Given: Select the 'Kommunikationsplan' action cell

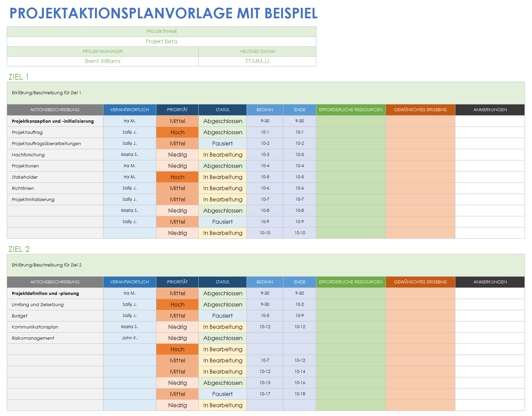Looking at the screenshot, I should [x=55, y=327].
